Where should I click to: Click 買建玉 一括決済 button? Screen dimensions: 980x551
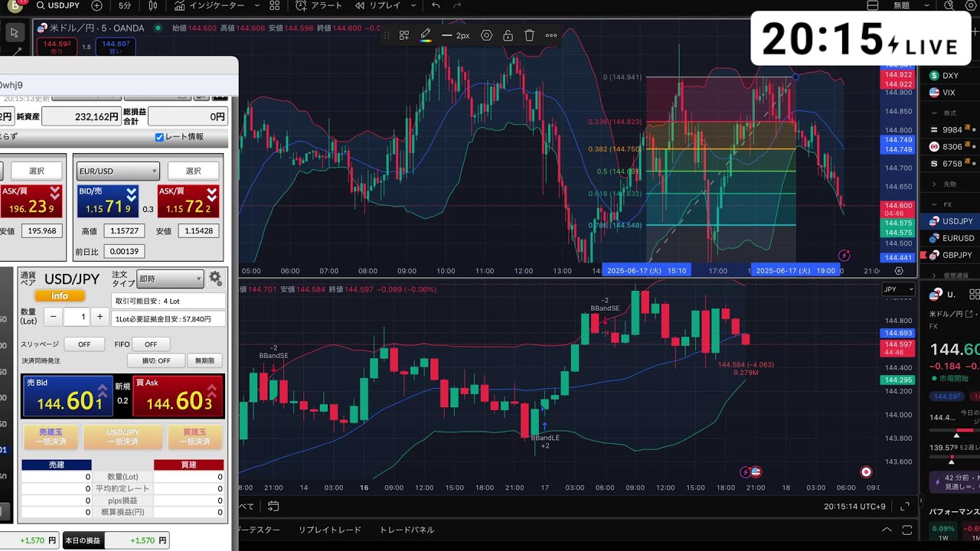pos(194,437)
